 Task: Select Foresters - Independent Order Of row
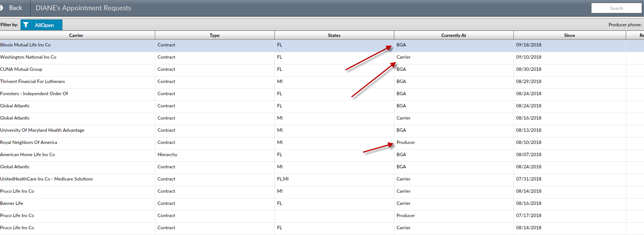pos(322,94)
